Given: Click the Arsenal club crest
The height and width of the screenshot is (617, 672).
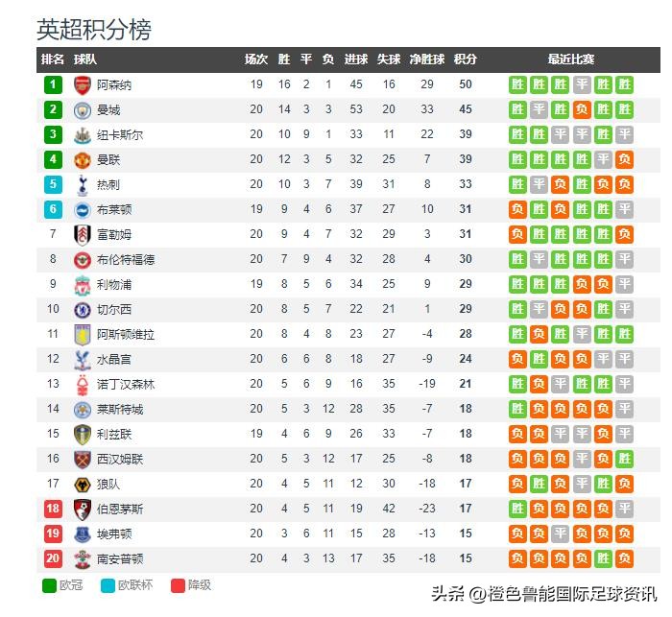Looking at the screenshot, I should click(x=82, y=84).
